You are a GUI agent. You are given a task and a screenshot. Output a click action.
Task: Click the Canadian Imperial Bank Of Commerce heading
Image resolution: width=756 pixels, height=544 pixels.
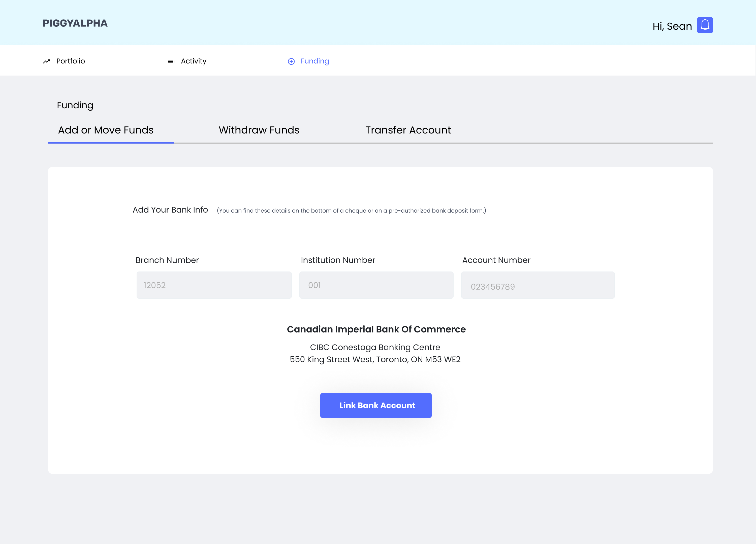(x=376, y=329)
